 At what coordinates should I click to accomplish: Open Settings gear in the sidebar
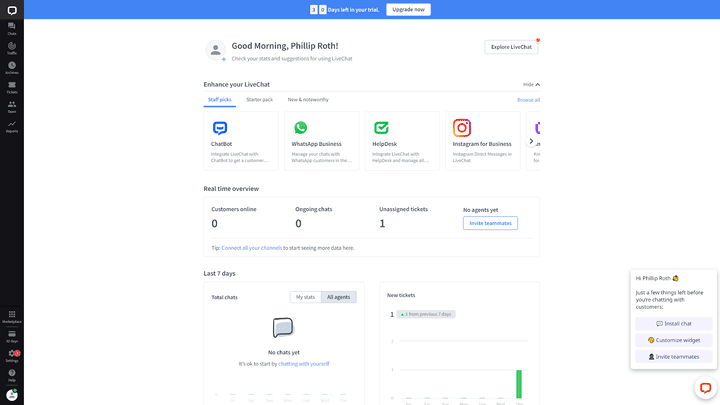point(12,355)
